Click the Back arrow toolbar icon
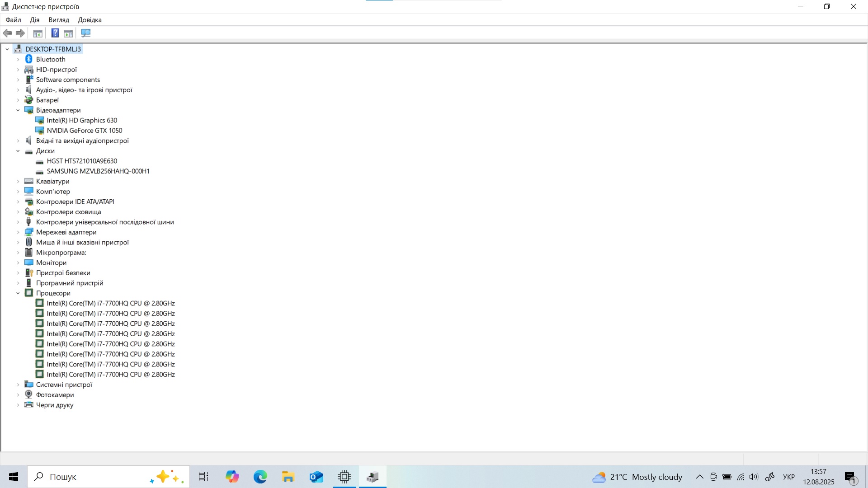Screen dimensions: 868x488 (x=7, y=33)
